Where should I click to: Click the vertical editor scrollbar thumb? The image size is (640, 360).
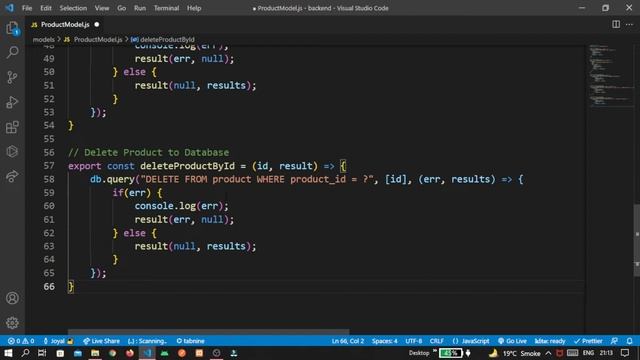(x=637, y=241)
